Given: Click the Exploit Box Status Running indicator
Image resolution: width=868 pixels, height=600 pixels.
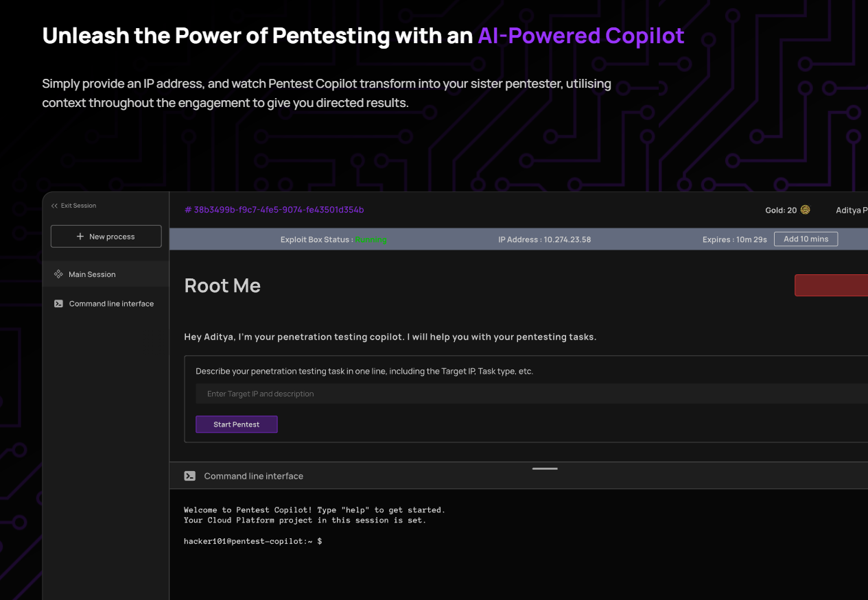Looking at the screenshot, I should click(371, 239).
